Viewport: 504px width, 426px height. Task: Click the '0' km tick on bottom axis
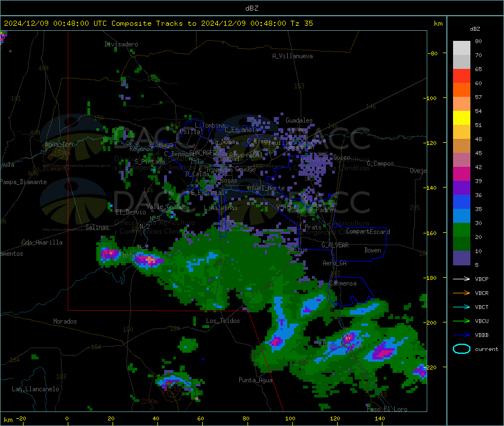pyautogui.click(x=67, y=418)
